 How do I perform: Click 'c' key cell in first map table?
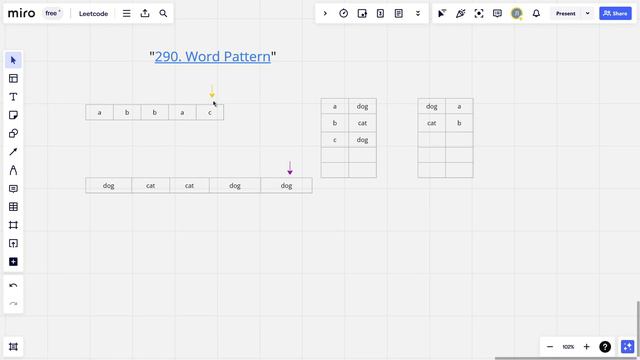[335, 140]
